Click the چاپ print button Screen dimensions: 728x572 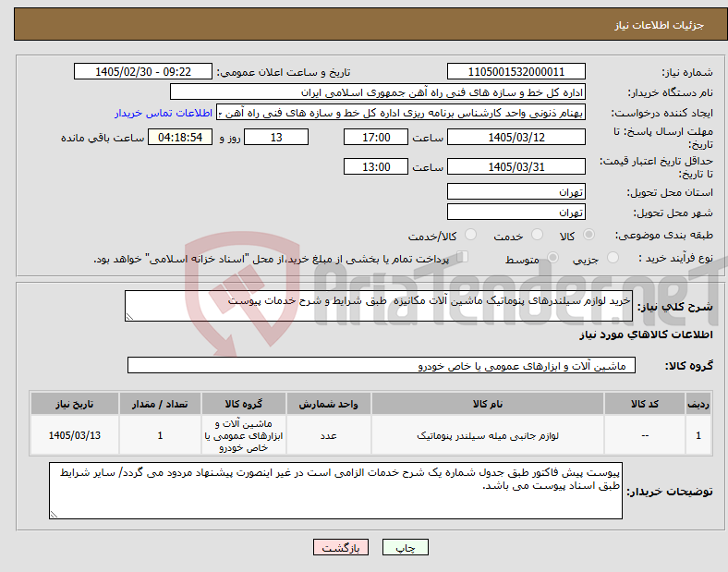(x=405, y=547)
